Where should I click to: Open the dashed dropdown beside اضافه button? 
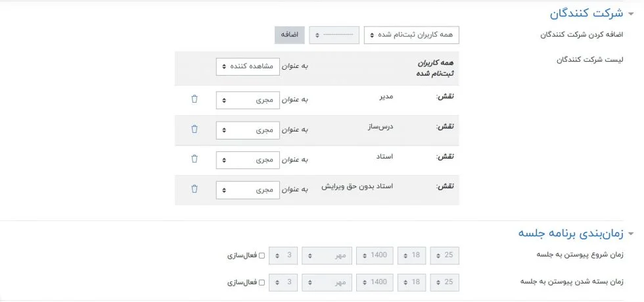point(334,35)
